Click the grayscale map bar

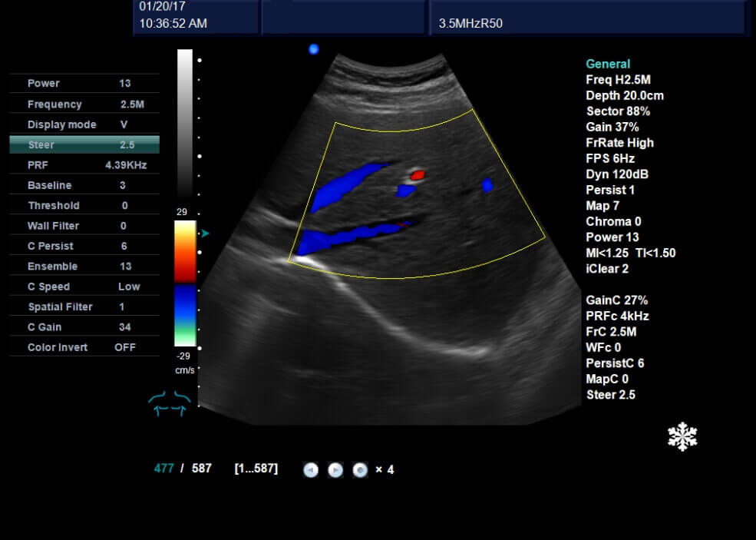(x=185, y=123)
